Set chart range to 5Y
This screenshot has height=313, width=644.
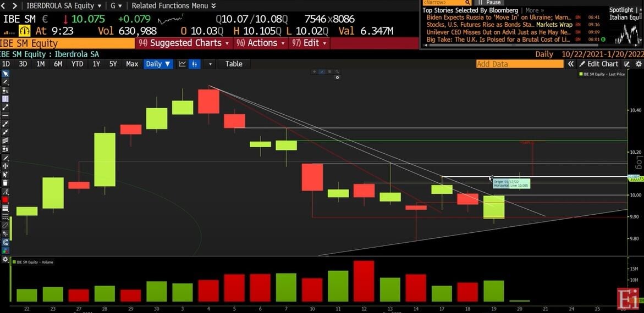pos(113,64)
